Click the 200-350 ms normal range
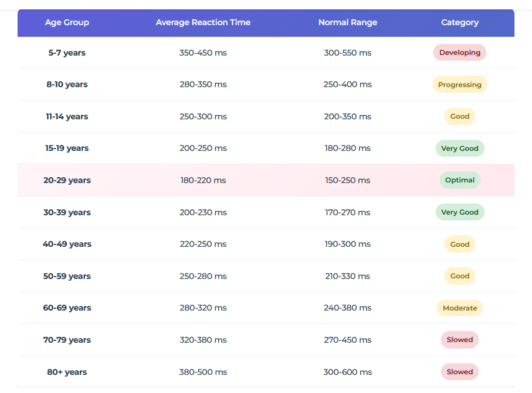This screenshot has width=532, height=393. tap(347, 116)
